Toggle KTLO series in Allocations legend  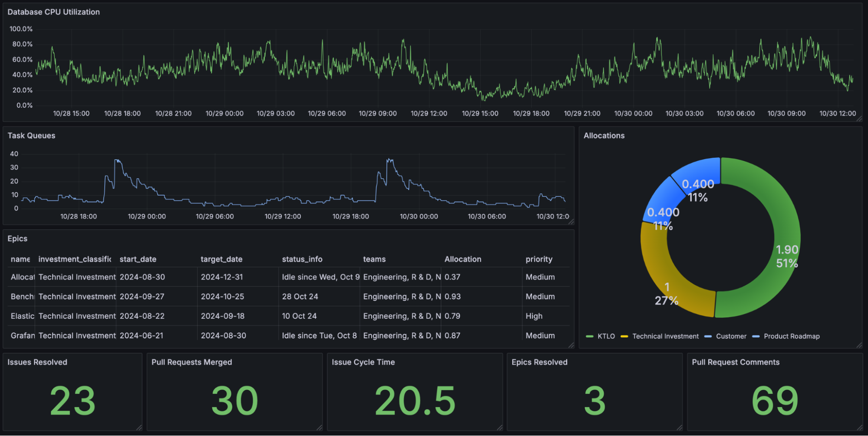(x=606, y=336)
